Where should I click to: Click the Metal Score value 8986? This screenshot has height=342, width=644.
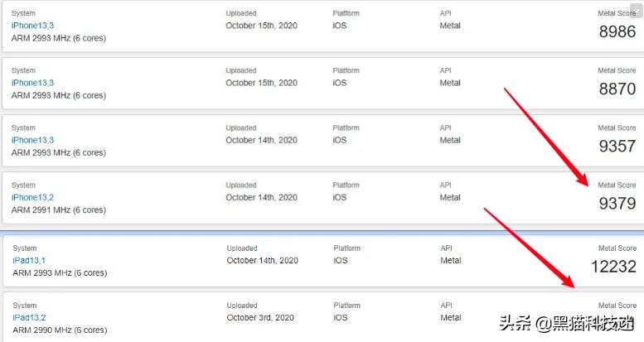pos(617,32)
